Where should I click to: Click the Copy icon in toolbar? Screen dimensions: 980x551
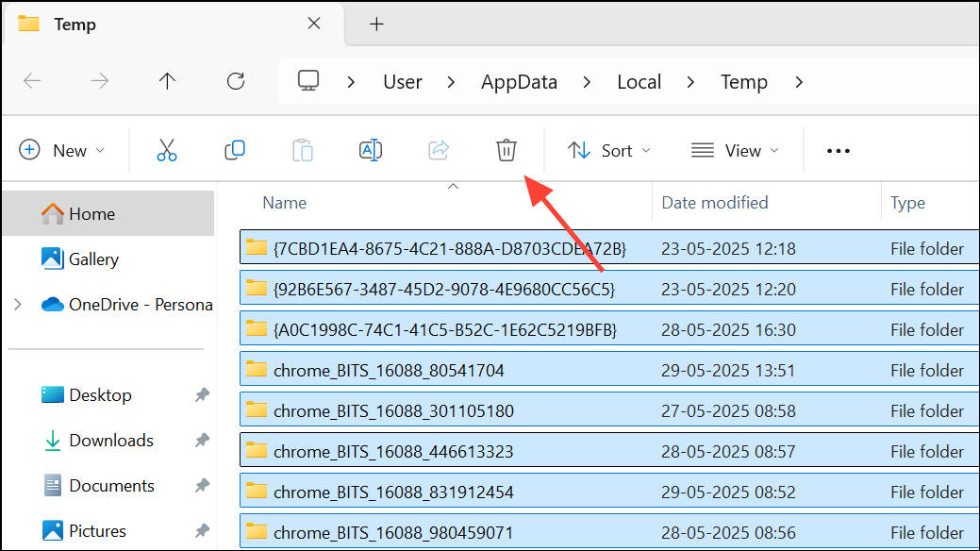pyautogui.click(x=235, y=150)
